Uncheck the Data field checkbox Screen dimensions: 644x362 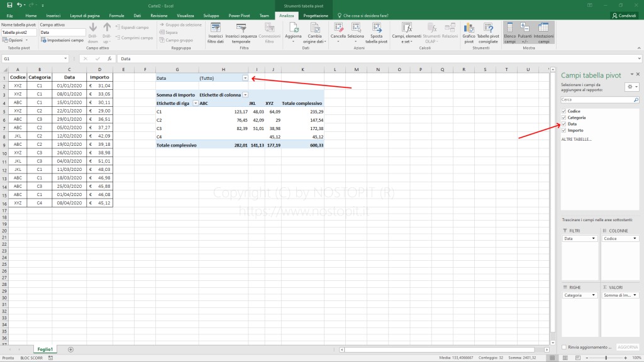(x=564, y=124)
